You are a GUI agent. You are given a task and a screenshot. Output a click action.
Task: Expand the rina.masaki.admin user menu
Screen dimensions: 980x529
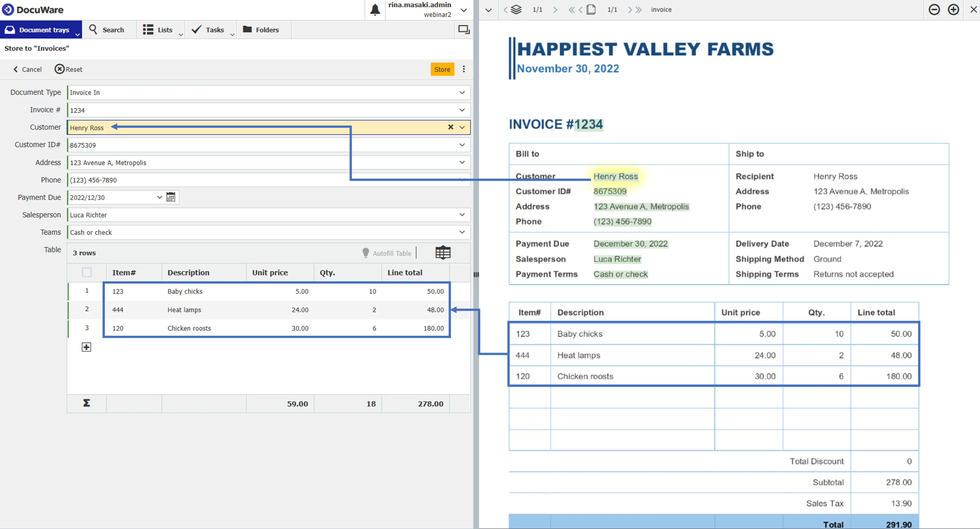click(x=463, y=10)
